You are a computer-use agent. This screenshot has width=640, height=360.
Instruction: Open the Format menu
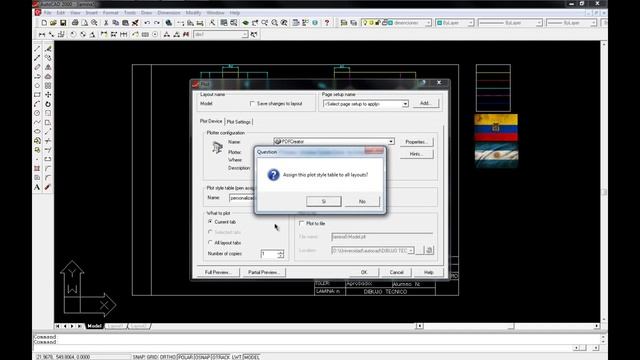(110, 13)
